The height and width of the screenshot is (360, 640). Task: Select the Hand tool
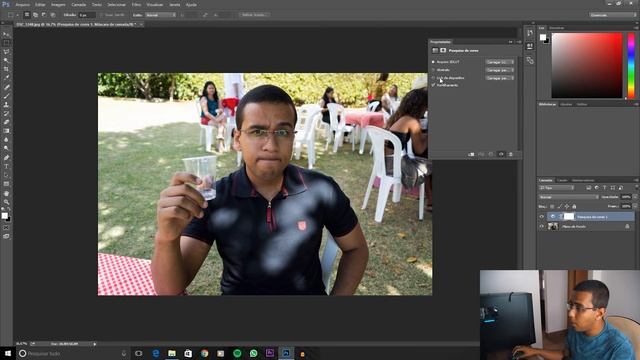6,193
